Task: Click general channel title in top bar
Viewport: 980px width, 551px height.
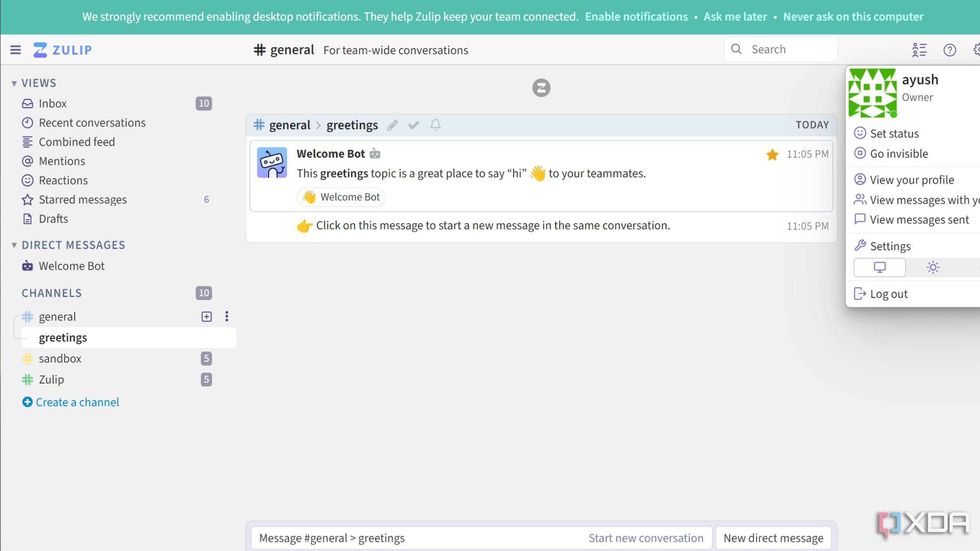Action: pos(292,50)
